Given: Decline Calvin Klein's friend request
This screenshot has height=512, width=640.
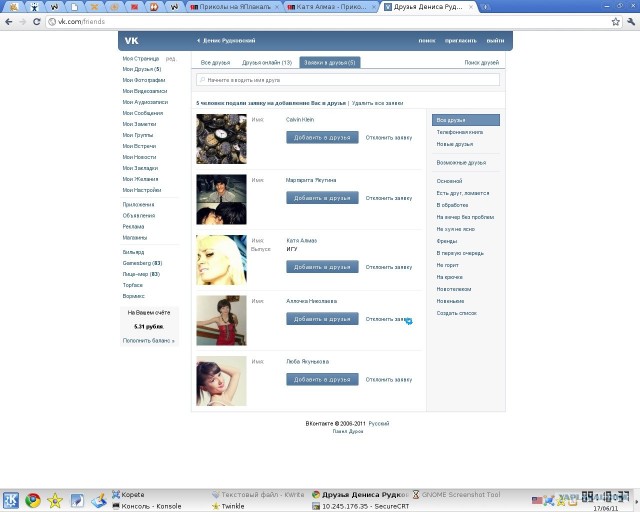Looking at the screenshot, I should [x=389, y=138].
